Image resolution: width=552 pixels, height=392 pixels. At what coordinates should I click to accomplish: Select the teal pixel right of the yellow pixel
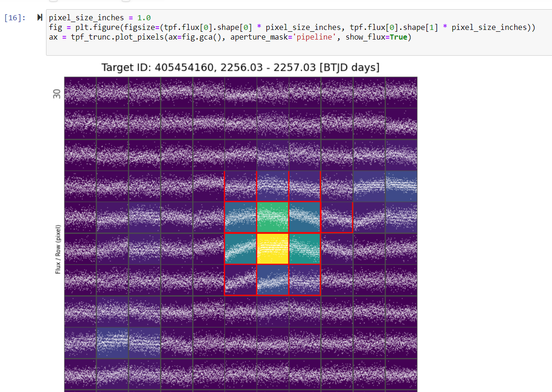tap(305, 248)
